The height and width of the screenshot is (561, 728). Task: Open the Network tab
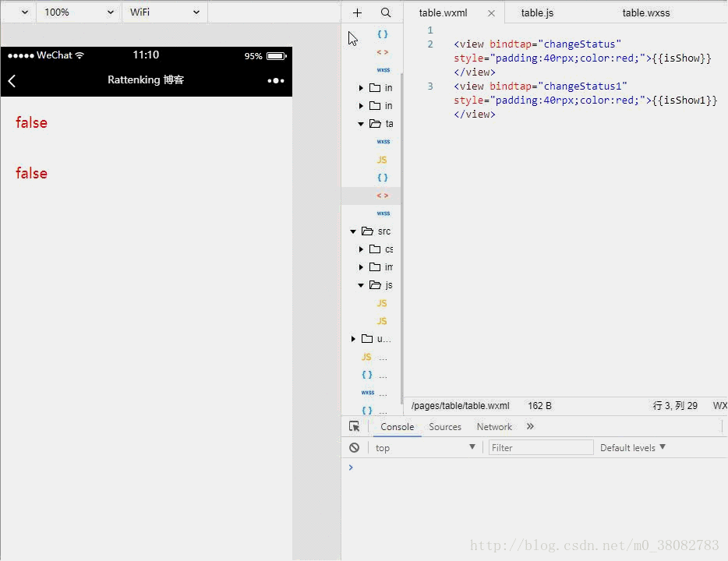[x=494, y=427]
